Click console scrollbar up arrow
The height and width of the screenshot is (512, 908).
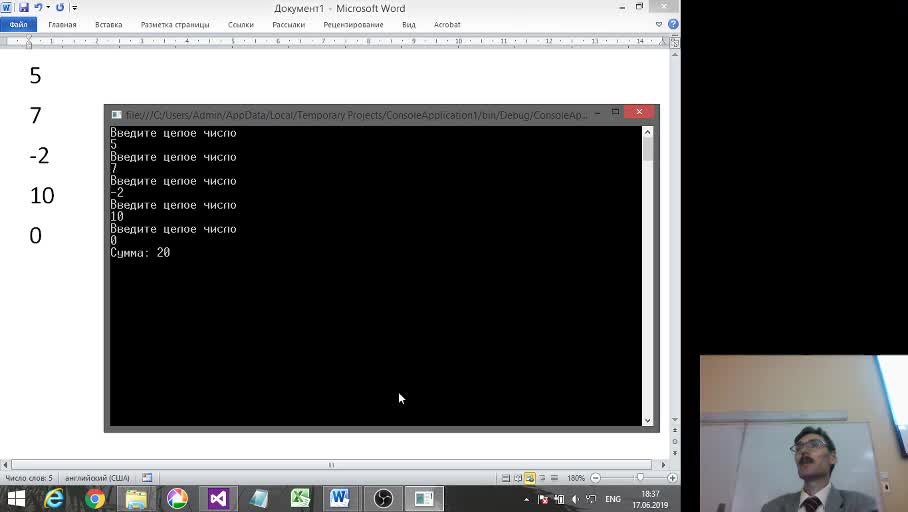pyautogui.click(x=647, y=132)
